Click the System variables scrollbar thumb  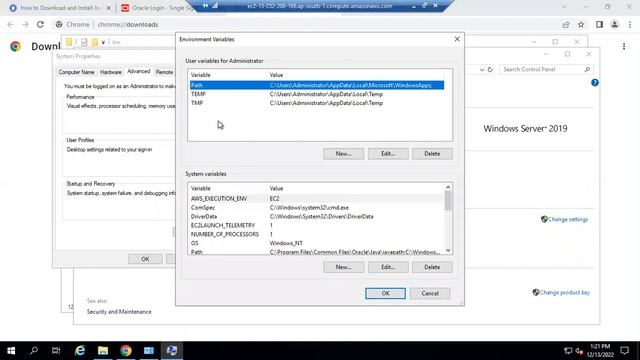click(x=448, y=200)
